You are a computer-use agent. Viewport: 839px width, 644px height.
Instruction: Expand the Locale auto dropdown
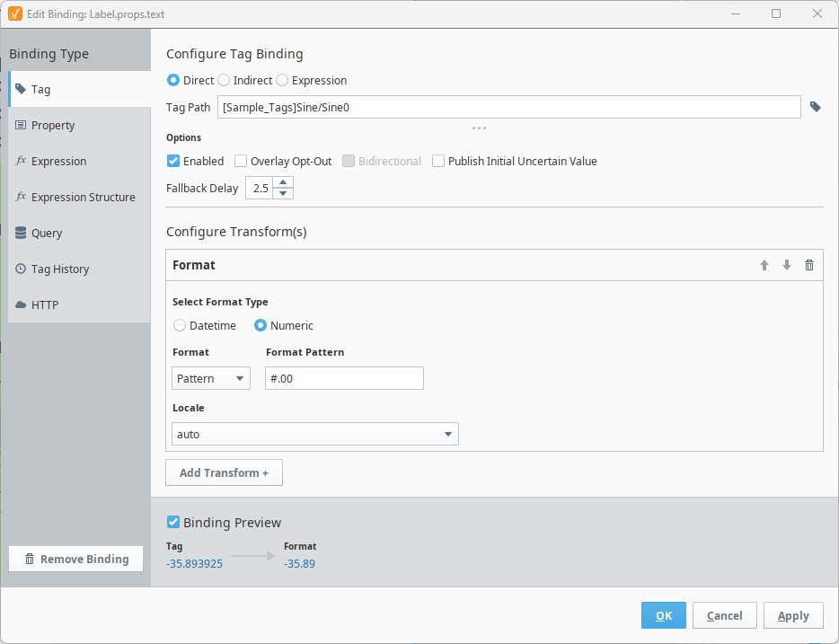(x=315, y=434)
